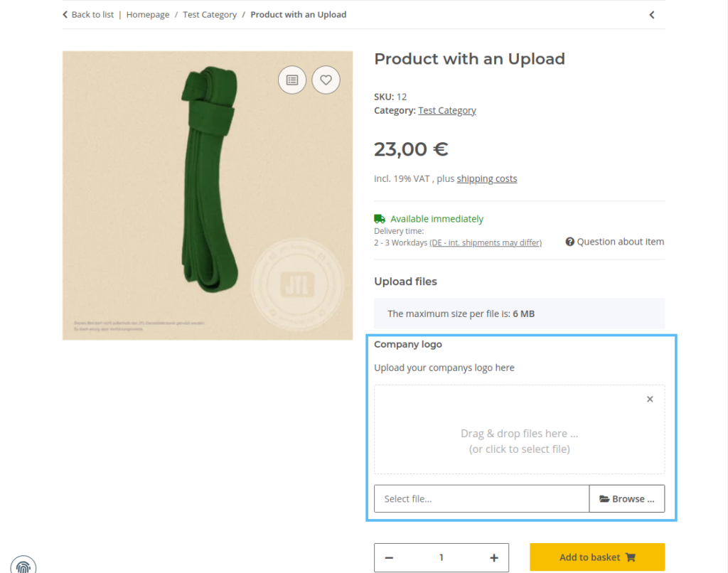This screenshot has height=573, width=728.
Task: Click the Browse file button
Action: coord(627,498)
